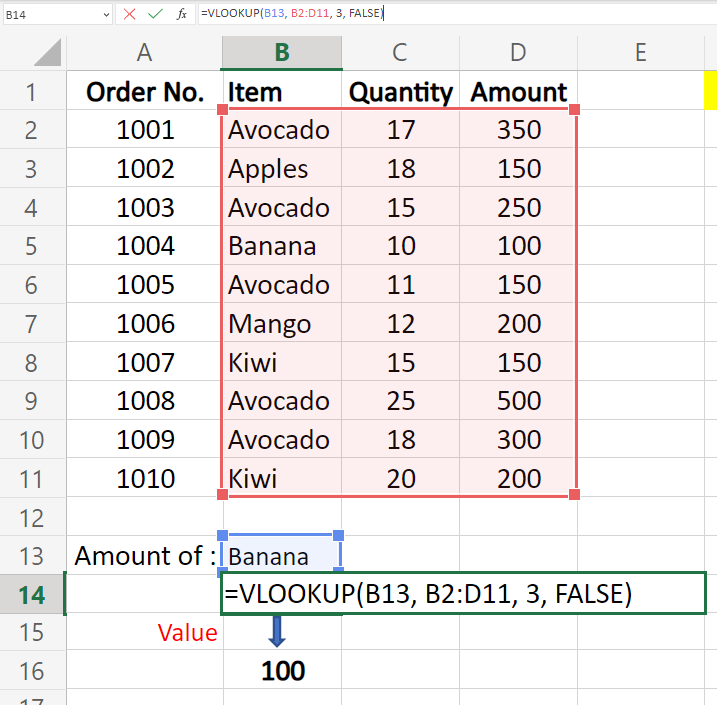Image resolution: width=717 pixels, height=705 pixels.
Task: Click the blue handle at B13's top-right corner
Action: [x=339, y=537]
